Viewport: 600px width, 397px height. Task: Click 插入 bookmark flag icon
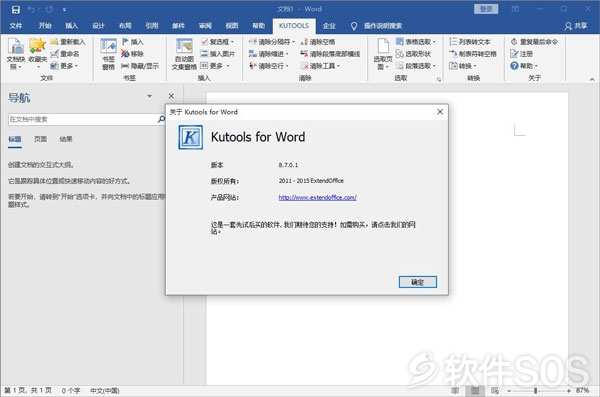point(132,42)
